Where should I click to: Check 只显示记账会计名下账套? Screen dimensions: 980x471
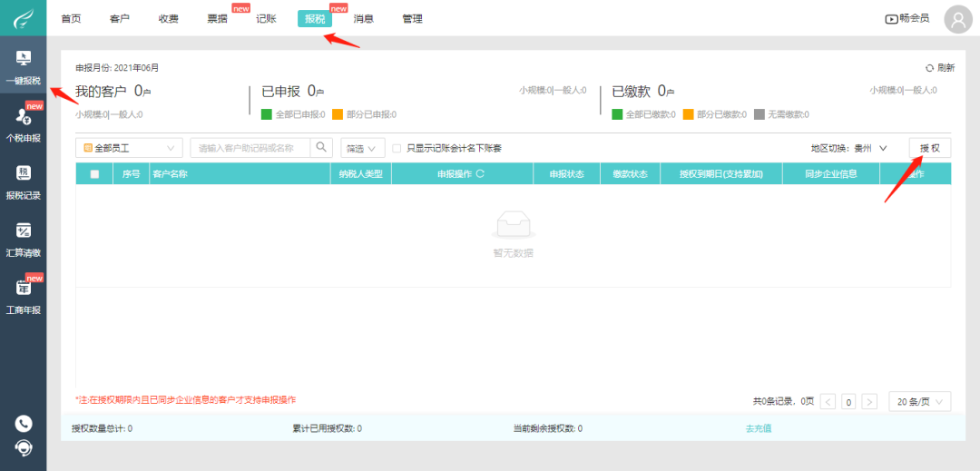pyautogui.click(x=397, y=148)
